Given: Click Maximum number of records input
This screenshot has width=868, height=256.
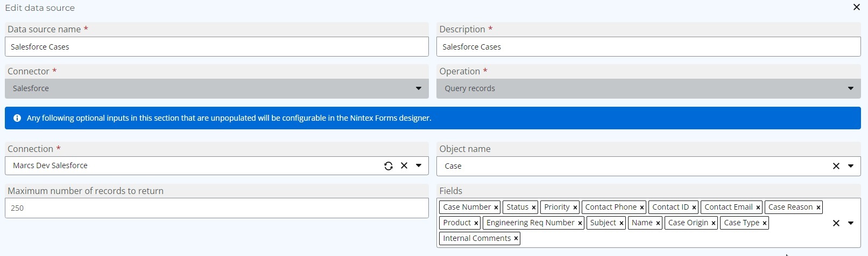Looking at the screenshot, I should (x=217, y=208).
